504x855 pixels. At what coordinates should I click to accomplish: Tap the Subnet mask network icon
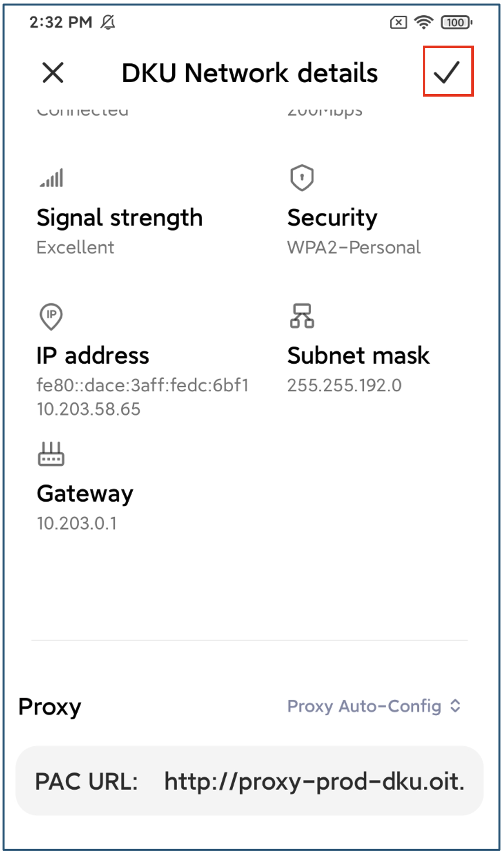(302, 316)
